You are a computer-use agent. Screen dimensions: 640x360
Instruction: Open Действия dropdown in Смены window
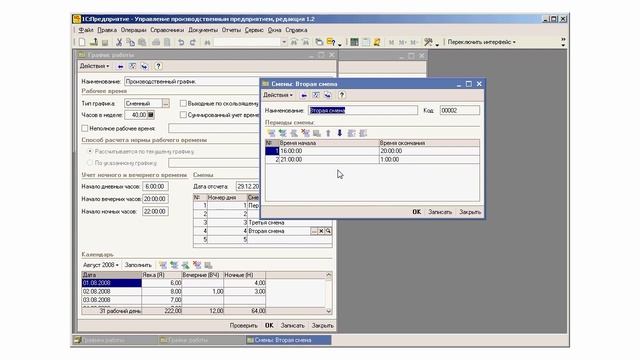(x=278, y=95)
